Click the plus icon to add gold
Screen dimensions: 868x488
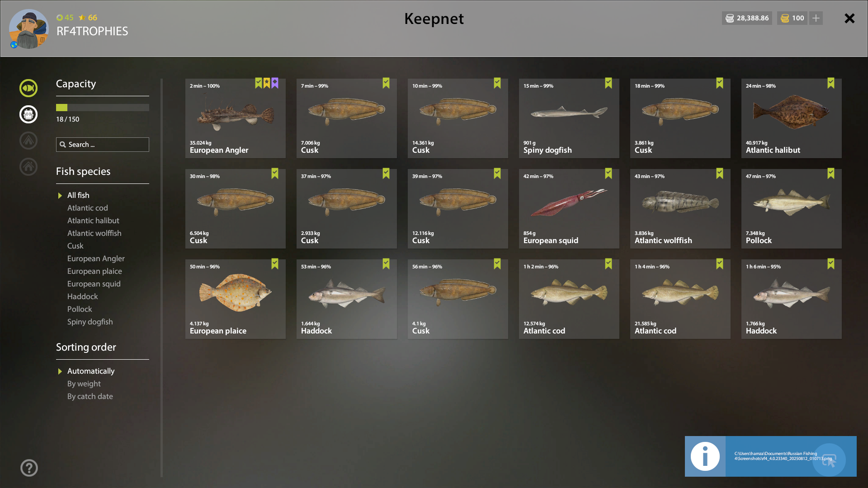click(x=816, y=18)
